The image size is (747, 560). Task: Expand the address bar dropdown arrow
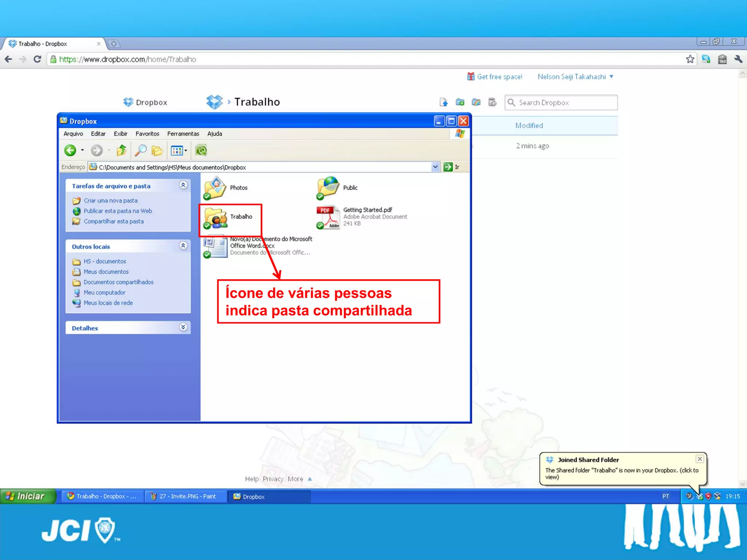(435, 167)
